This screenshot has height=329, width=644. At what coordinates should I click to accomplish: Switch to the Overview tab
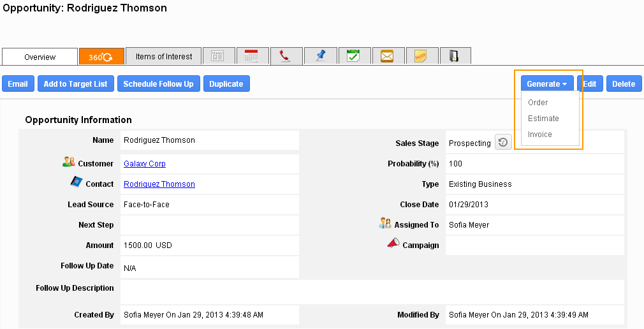tap(40, 57)
